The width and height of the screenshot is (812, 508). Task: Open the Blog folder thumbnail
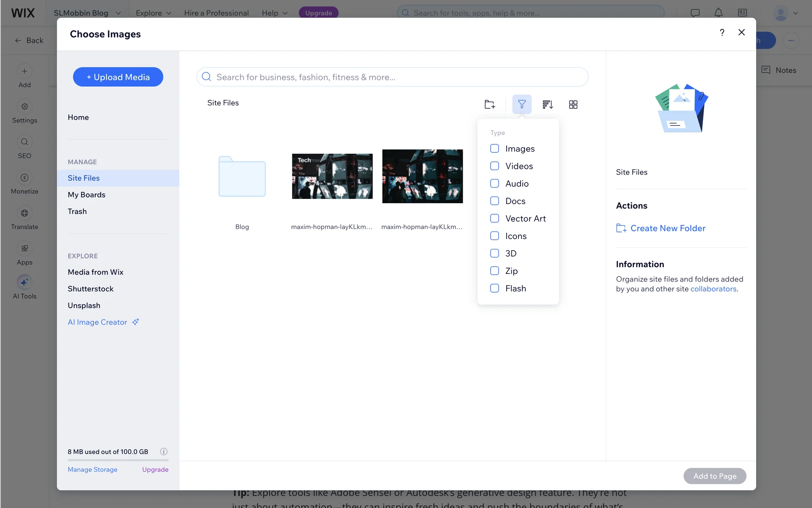(x=242, y=177)
